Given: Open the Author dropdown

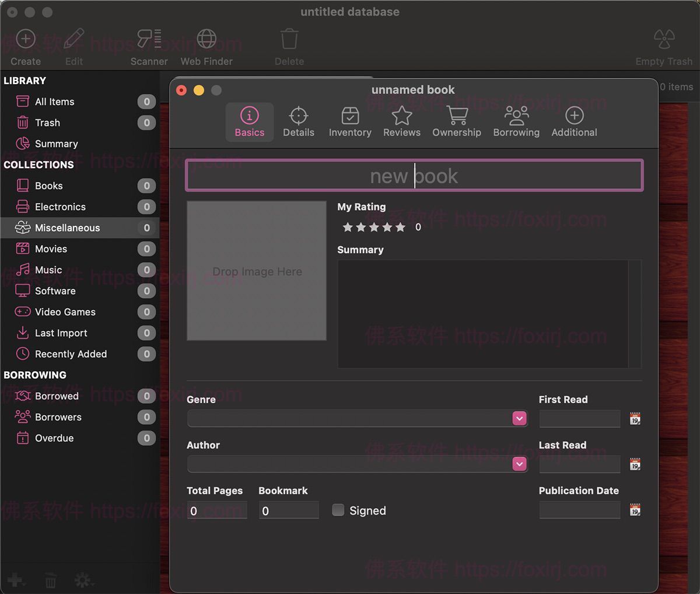Looking at the screenshot, I should click(x=519, y=464).
